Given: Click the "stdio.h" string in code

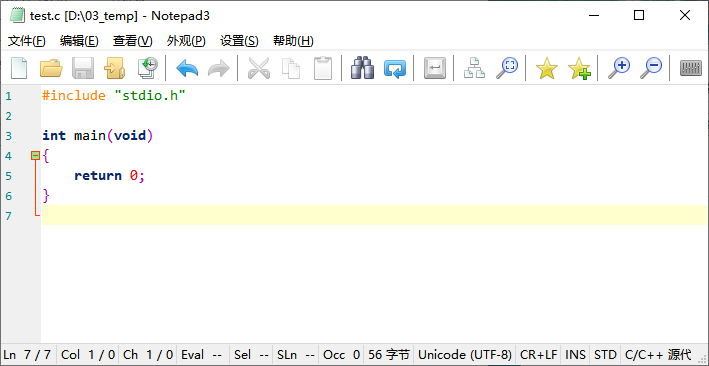Looking at the screenshot, I should [x=150, y=96].
